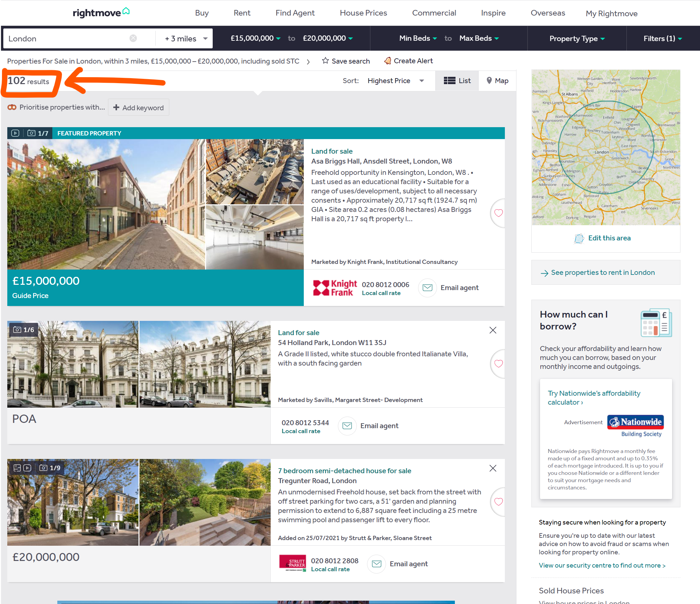Click the Save search star icon

click(325, 61)
